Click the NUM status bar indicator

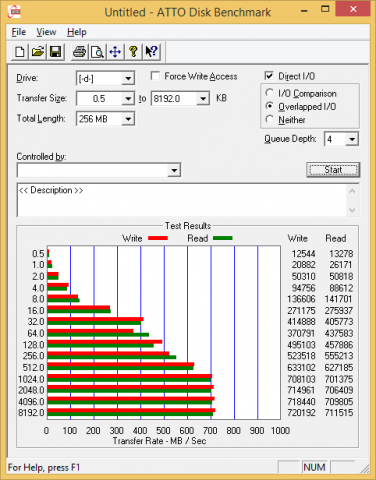314,467
